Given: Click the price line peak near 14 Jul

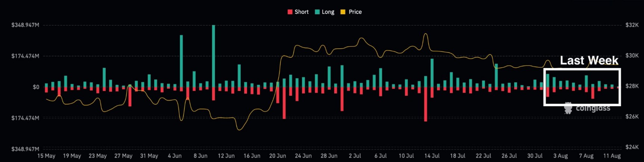Looking at the screenshot, I should (425, 35).
